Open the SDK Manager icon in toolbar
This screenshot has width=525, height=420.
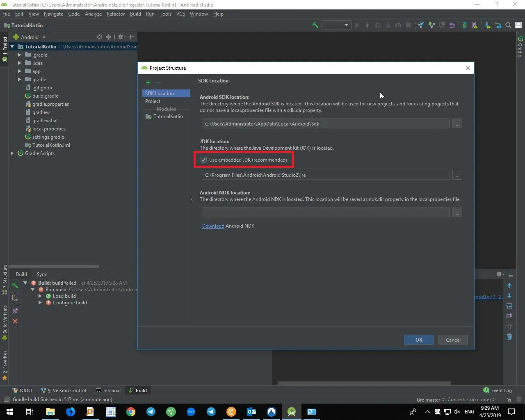[487, 25]
